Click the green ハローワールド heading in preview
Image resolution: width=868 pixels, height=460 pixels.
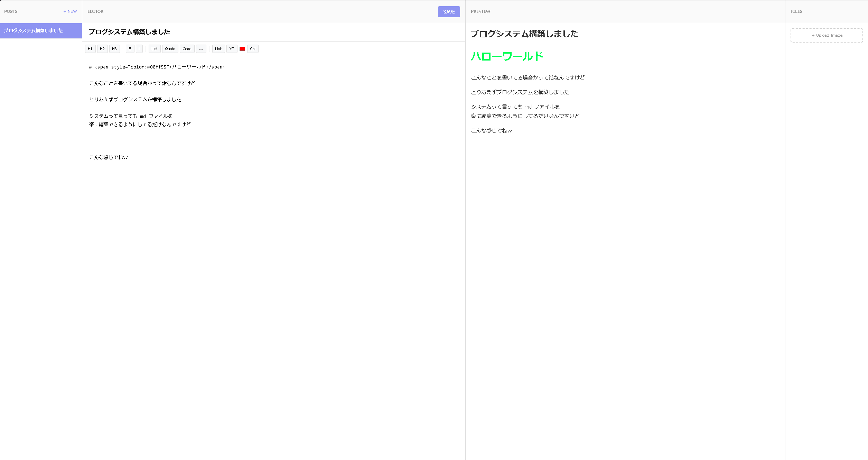507,56
